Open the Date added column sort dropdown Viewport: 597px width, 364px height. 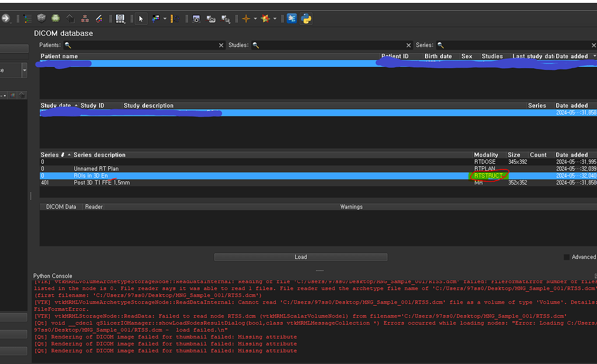(594, 56)
